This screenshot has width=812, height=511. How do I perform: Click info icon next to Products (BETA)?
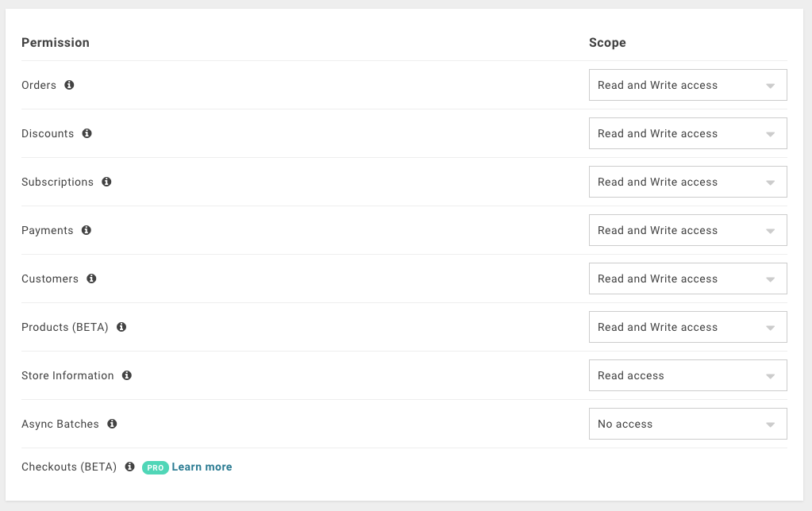click(121, 327)
